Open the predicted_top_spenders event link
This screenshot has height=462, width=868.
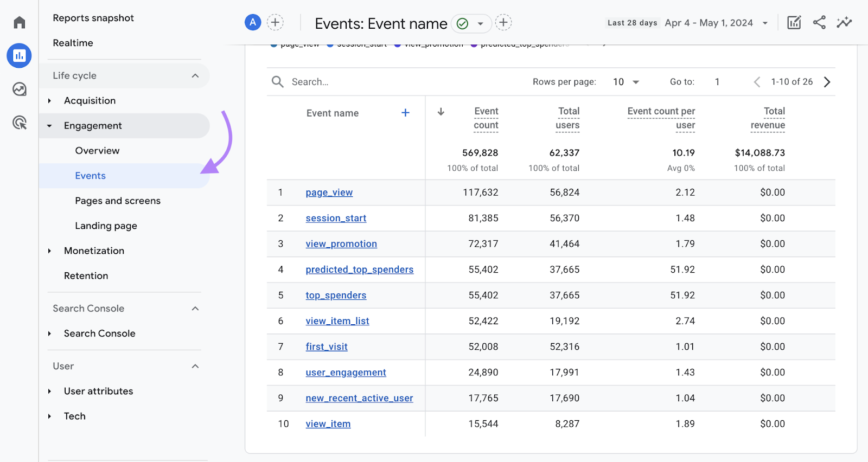click(360, 269)
